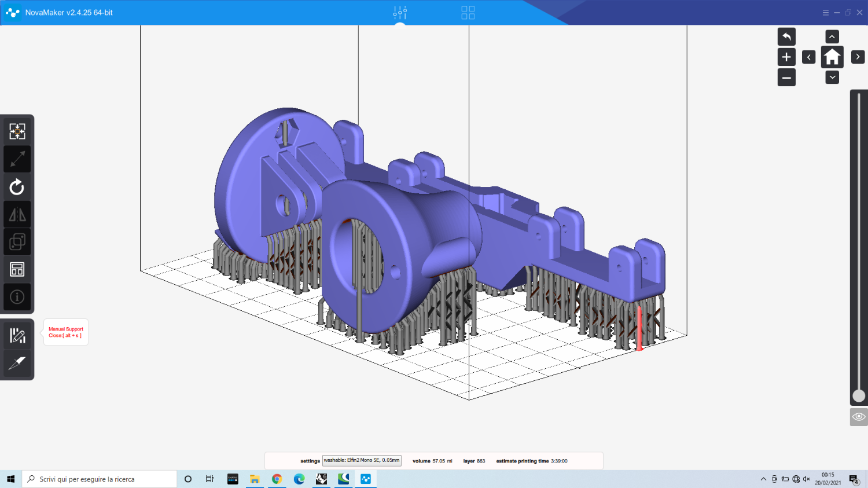Open the auto layout tool
The width and height of the screenshot is (868, 488).
(x=17, y=269)
